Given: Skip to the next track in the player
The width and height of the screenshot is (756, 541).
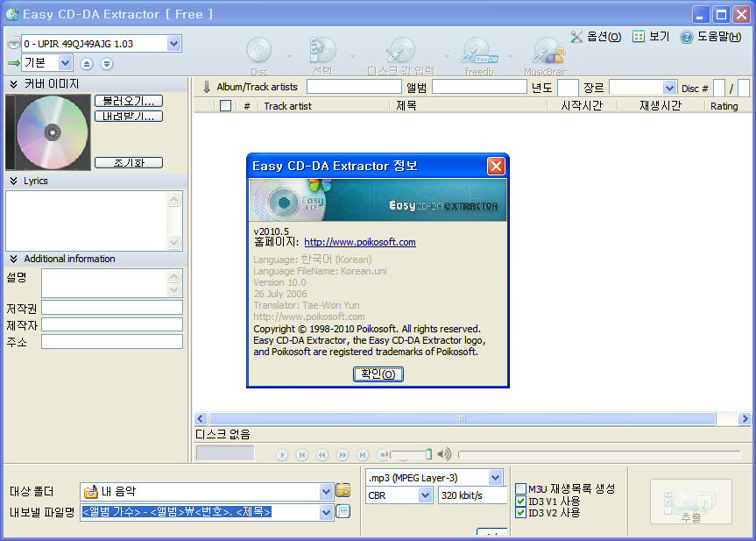Looking at the screenshot, I should tap(363, 454).
